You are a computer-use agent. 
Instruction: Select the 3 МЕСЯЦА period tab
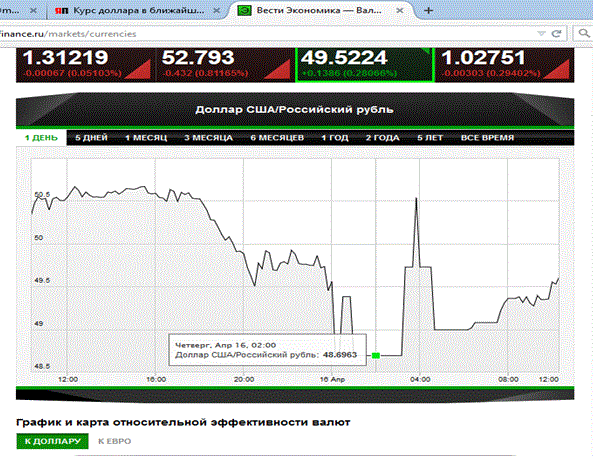(208, 138)
